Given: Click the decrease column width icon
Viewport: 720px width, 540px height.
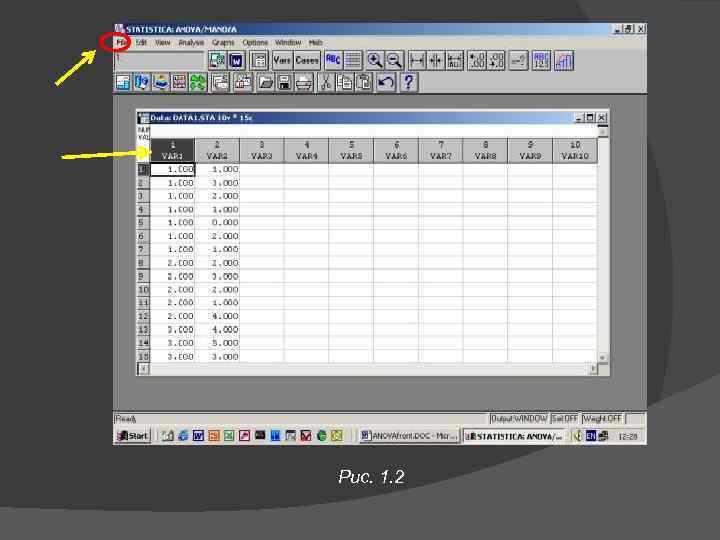Looking at the screenshot, I should pos(436,61).
